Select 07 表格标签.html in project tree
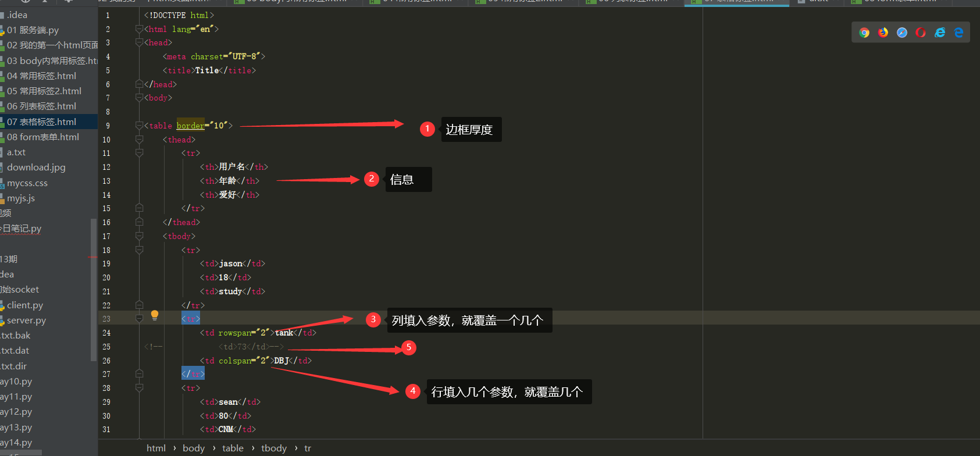980x456 pixels. [x=41, y=122]
